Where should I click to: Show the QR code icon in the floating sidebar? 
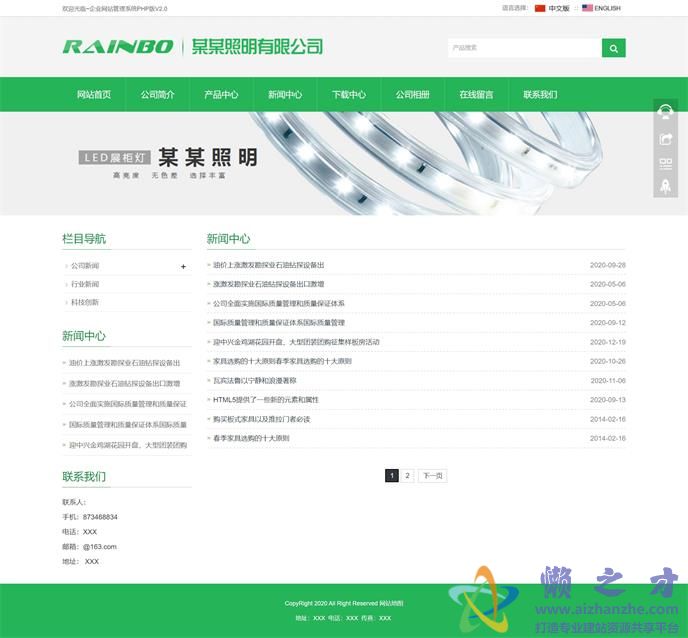(665, 164)
